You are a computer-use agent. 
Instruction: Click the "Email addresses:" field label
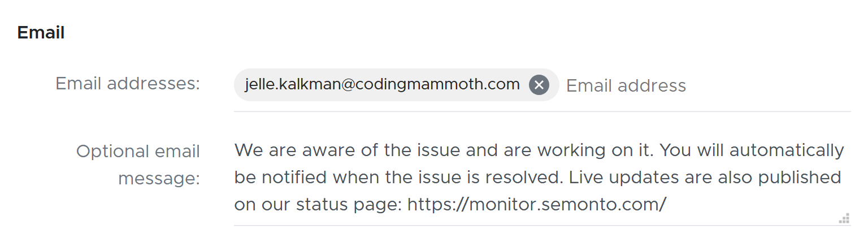(128, 84)
